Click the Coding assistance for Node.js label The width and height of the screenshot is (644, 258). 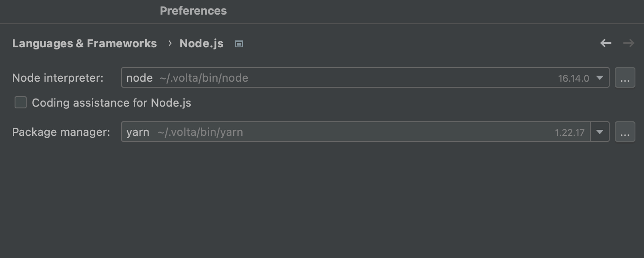coord(111,103)
